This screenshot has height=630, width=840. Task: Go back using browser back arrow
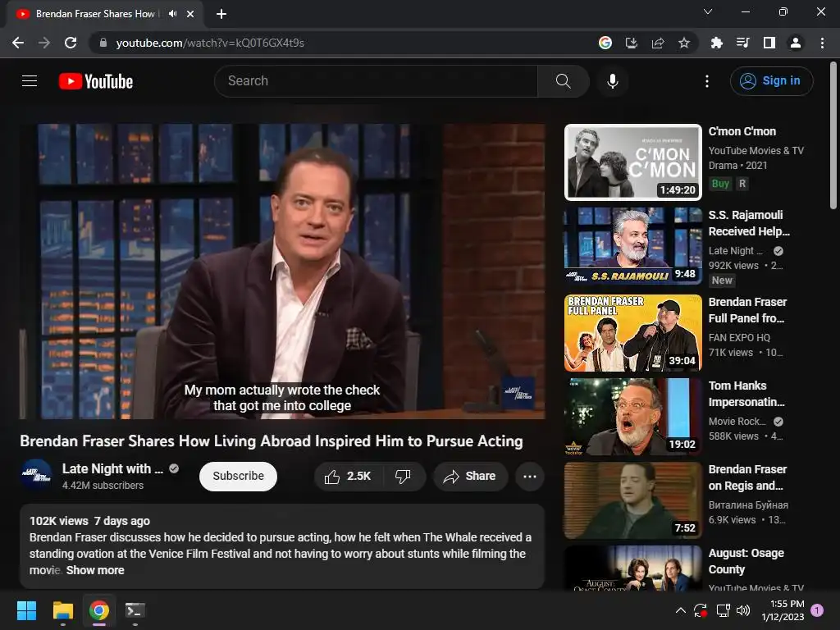(x=18, y=43)
